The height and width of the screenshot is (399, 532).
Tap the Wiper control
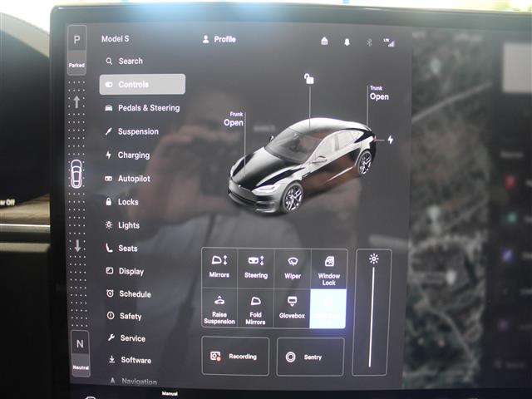tap(293, 268)
